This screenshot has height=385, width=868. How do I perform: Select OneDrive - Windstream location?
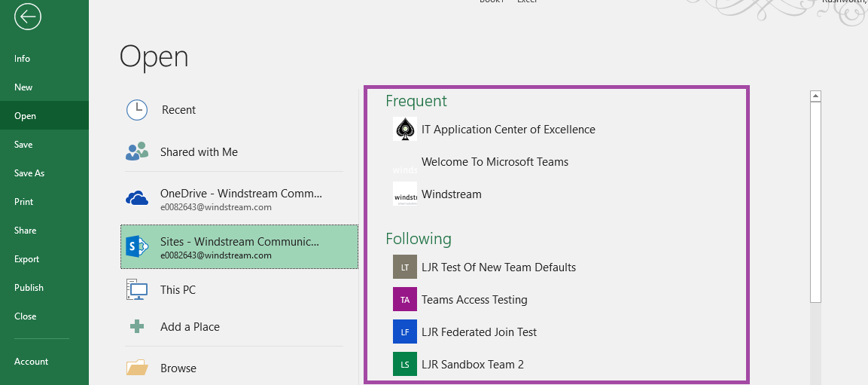[x=239, y=200]
